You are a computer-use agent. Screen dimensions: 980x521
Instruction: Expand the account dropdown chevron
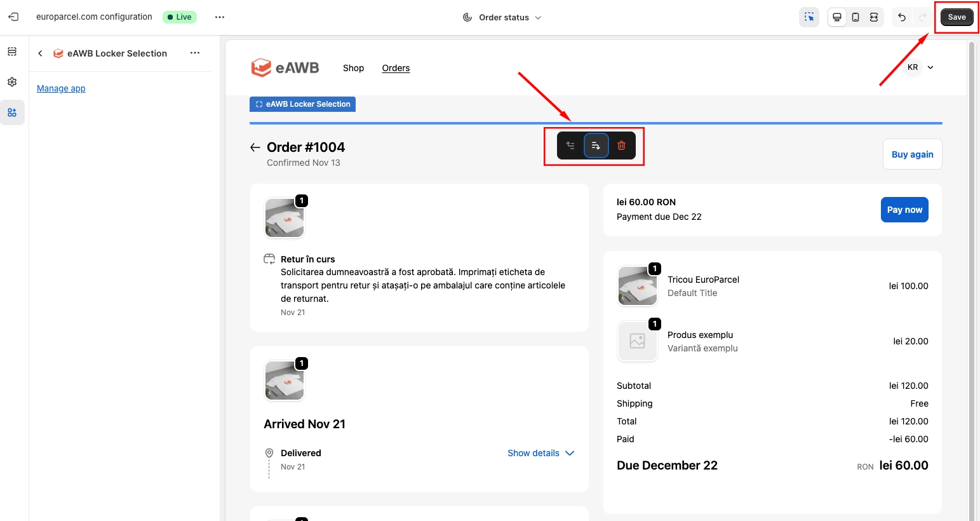tap(930, 67)
